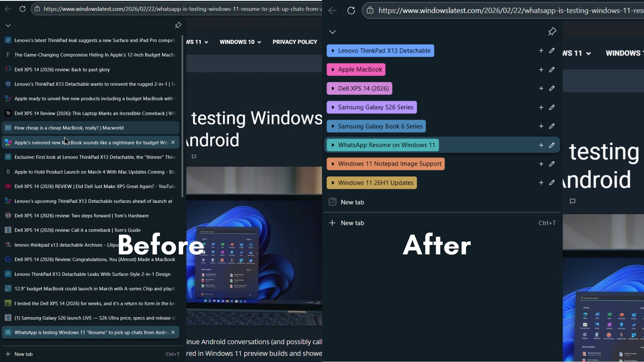
Task: Click the back navigation arrow
Action: coord(8,9)
